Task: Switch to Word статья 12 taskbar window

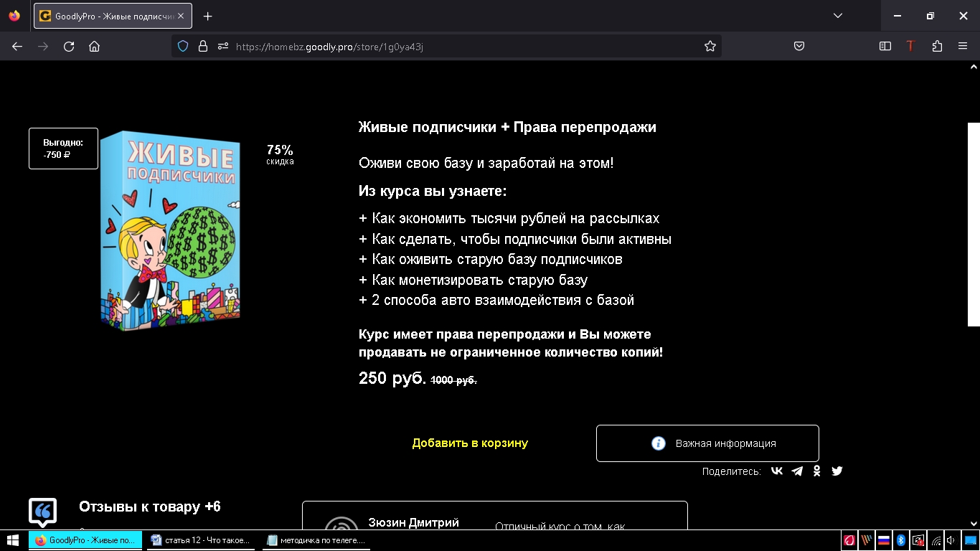Action: (x=202, y=540)
